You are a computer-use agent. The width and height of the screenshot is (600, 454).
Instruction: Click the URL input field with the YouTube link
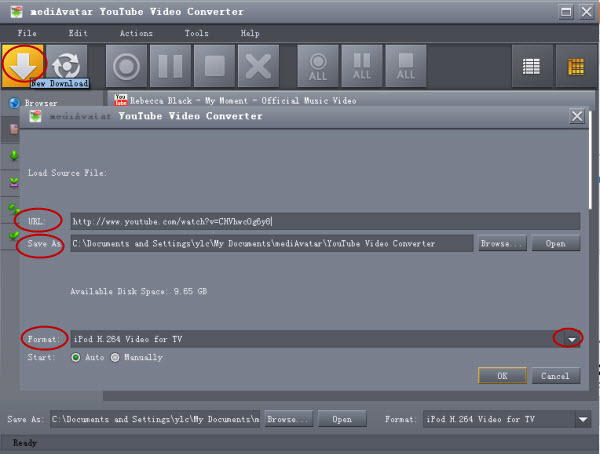pyautogui.click(x=325, y=222)
